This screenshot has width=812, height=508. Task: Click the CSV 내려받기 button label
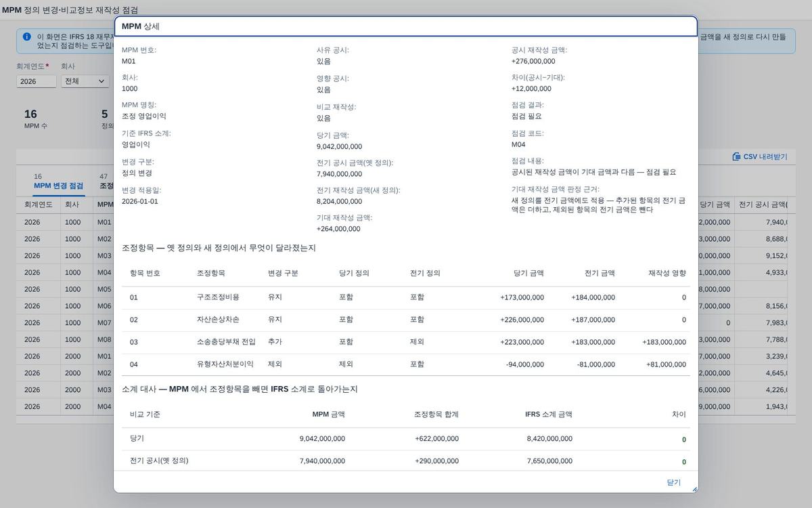click(765, 156)
